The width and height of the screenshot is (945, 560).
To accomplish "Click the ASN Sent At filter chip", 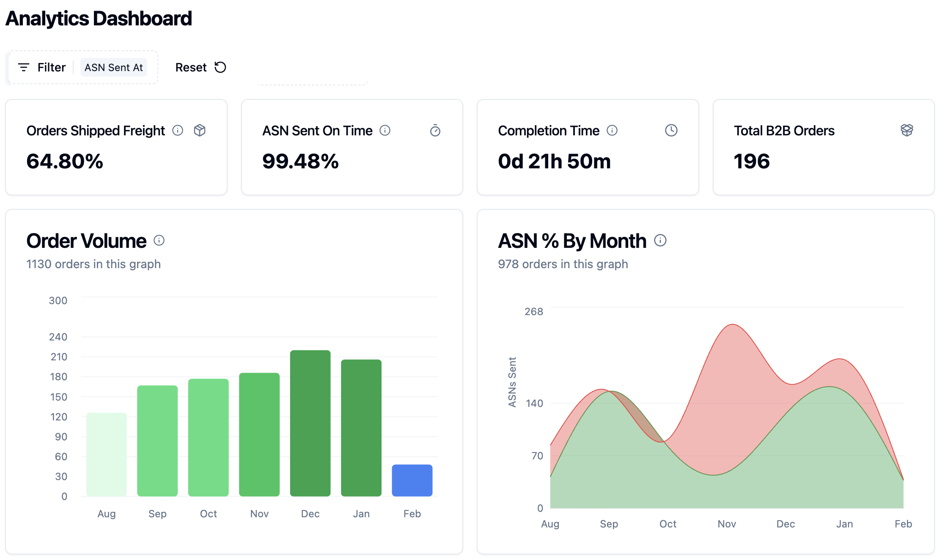I will click(x=114, y=67).
